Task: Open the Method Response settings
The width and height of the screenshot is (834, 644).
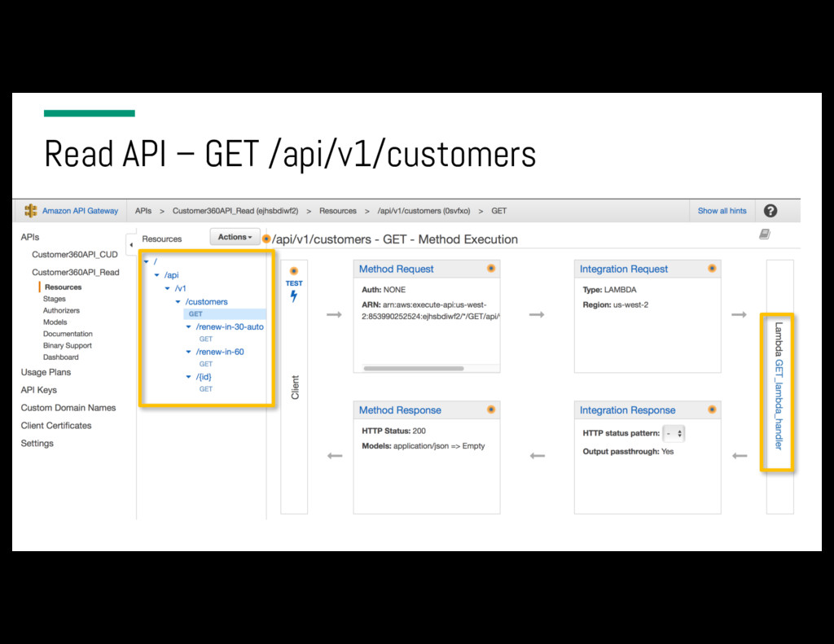Action: 400,410
